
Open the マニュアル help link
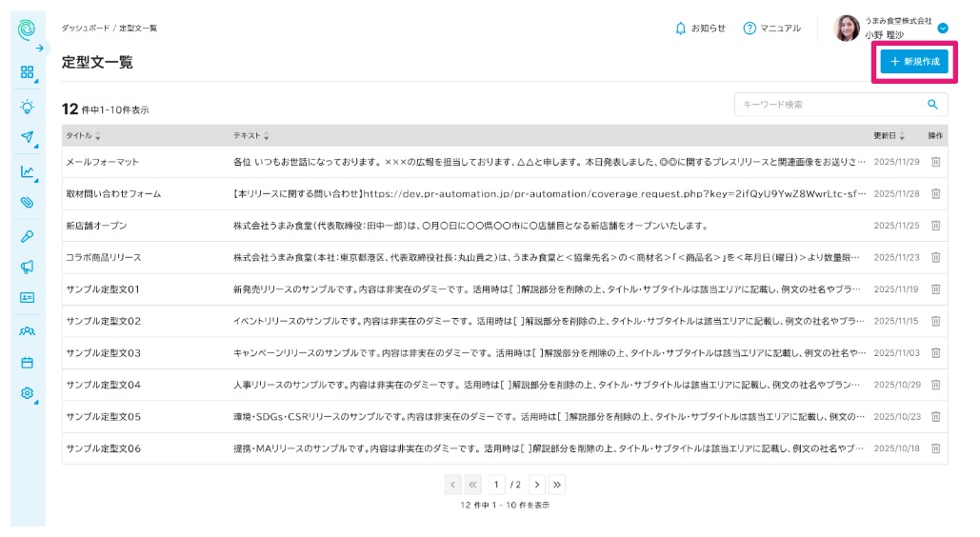771,29
